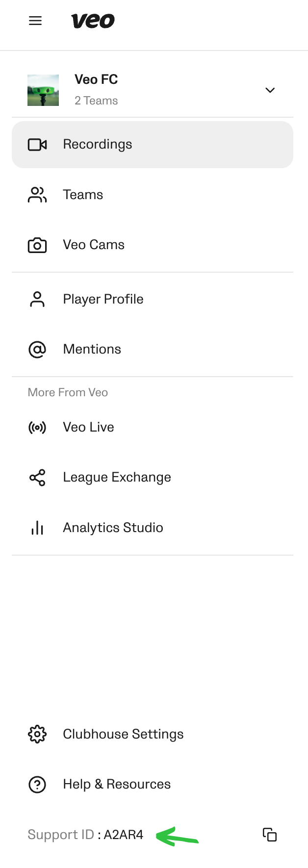Click the Veo logo at the top
This screenshot has height=868, width=308.
93,21
